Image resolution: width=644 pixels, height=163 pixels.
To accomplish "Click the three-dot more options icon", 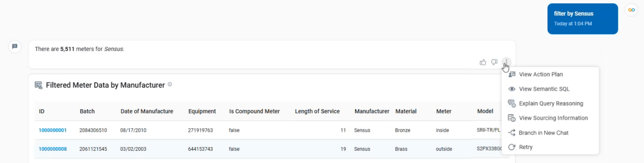I will (506, 62).
